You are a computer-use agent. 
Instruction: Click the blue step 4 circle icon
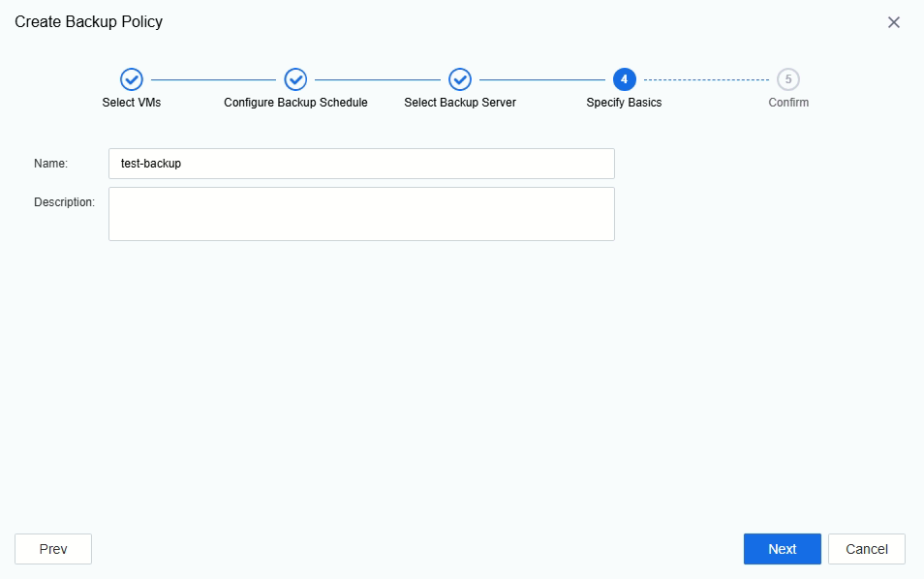(624, 79)
